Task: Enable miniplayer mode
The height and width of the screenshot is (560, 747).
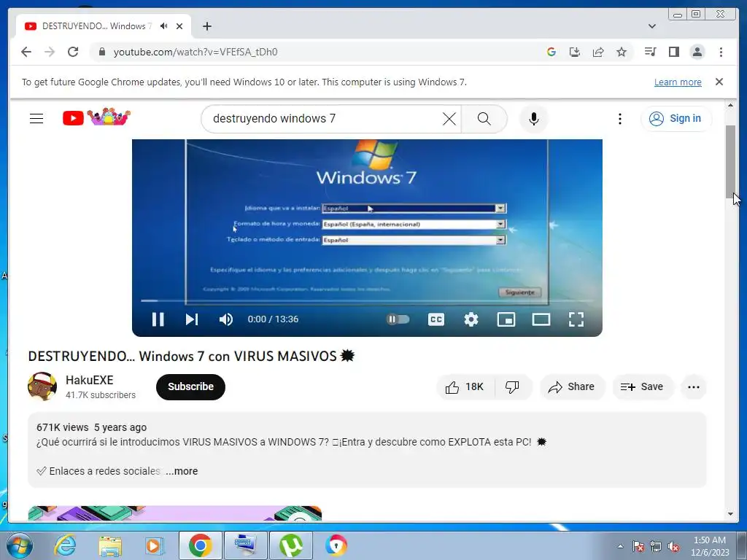Action: [x=506, y=319]
